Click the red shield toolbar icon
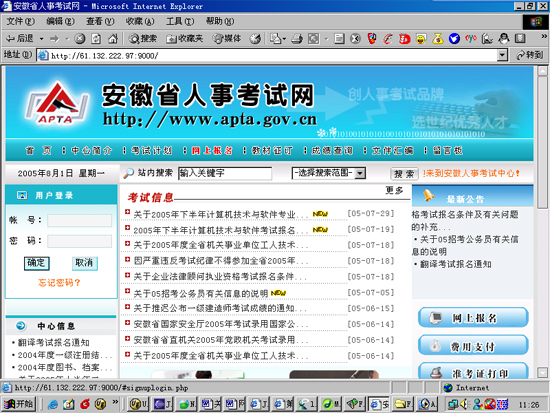The image size is (550, 413). coord(372,39)
